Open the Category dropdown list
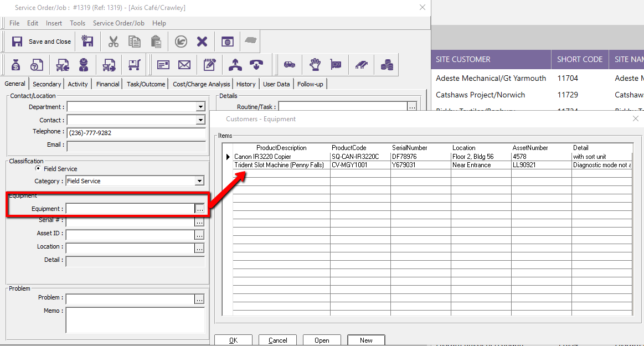The width and height of the screenshot is (644, 346). click(199, 181)
